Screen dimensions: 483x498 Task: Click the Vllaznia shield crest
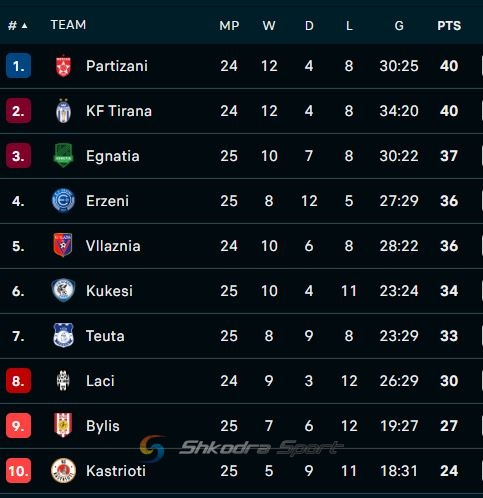[63, 245]
